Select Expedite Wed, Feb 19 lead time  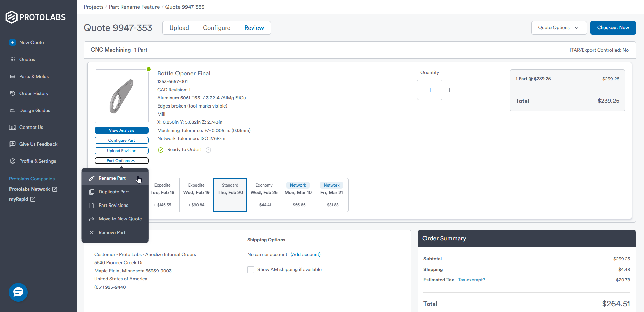coord(196,195)
